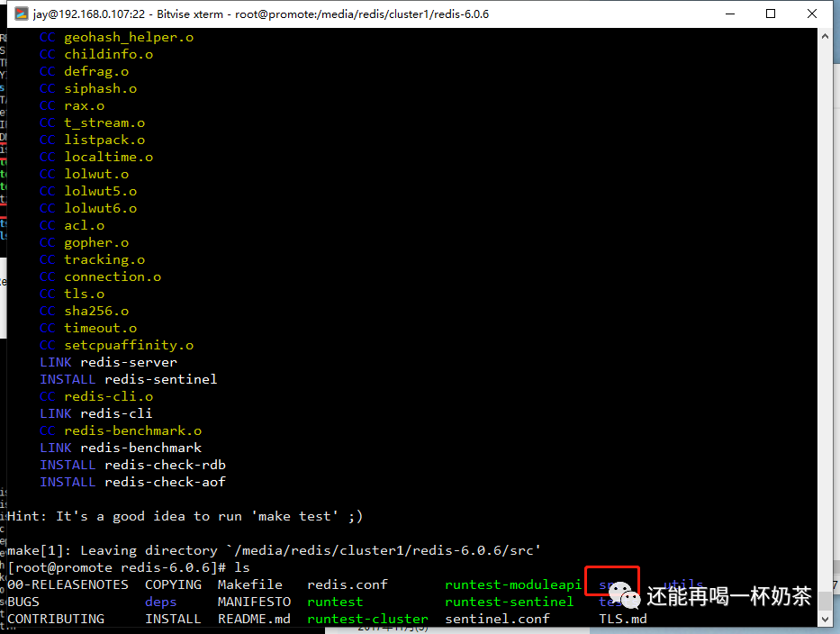Image resolution: width=840 pixels, height=634 pixels.
Task: Click the 'tracking.o' compile line
Action: 92,260
